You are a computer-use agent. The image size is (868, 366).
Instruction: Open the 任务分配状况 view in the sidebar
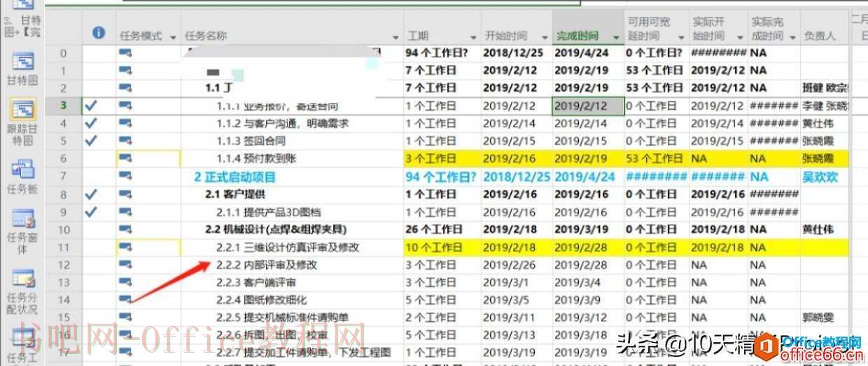[x=22, y=293]
